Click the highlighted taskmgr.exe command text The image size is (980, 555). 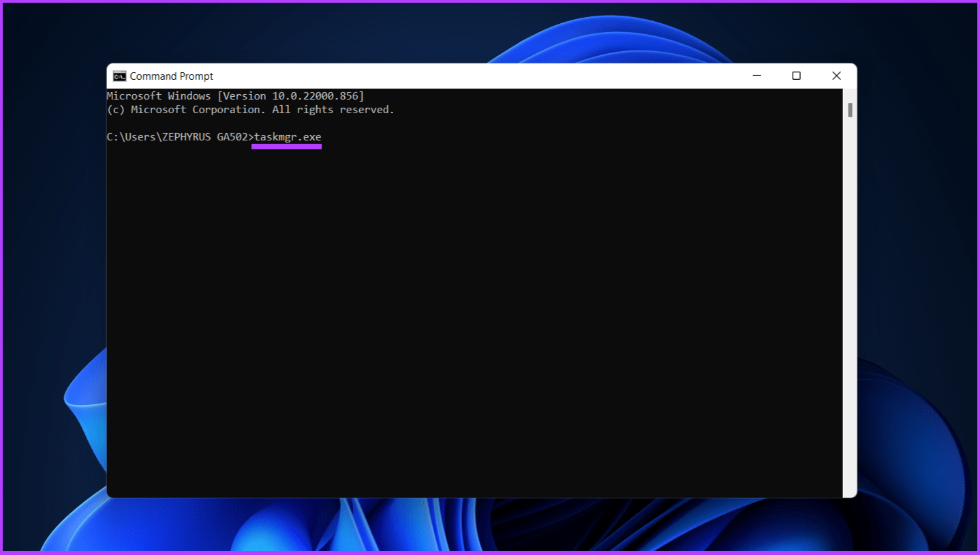286,136
